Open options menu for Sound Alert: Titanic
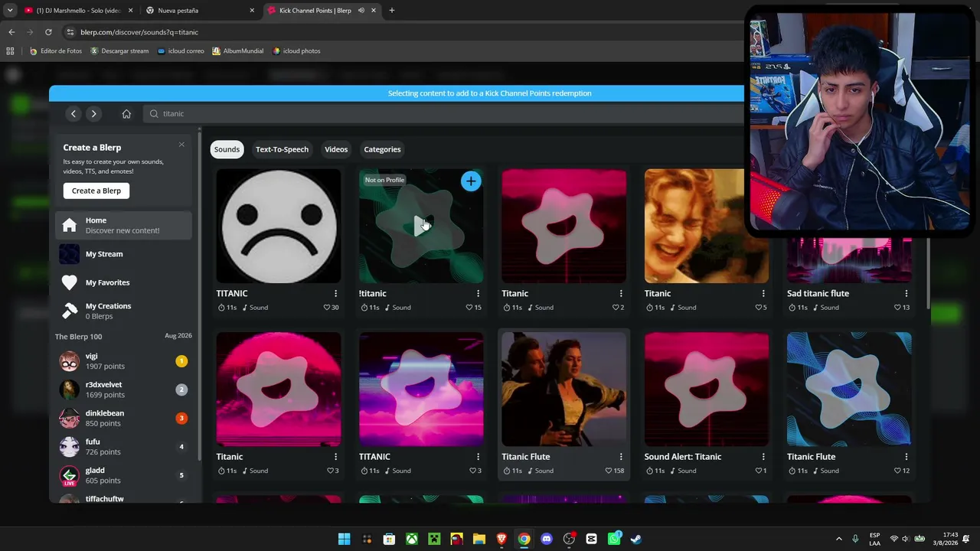This screenshot has height=551, width=980. pyautogui.click(x=763, y=457)
